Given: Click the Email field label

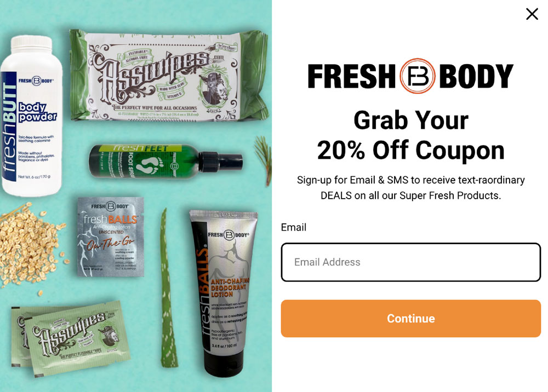Looking at the screenshot, I should [294, 227].
